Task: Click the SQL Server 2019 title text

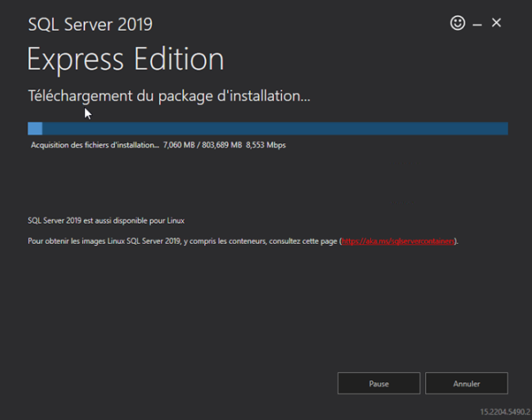Action: point(90,25)
